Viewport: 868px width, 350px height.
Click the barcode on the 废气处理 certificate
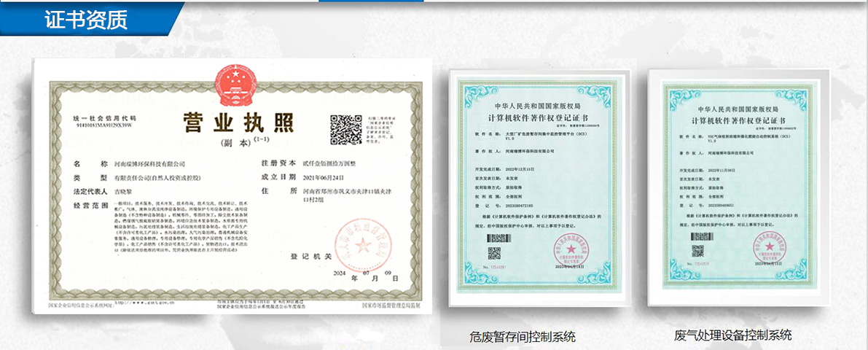point(701,236)
